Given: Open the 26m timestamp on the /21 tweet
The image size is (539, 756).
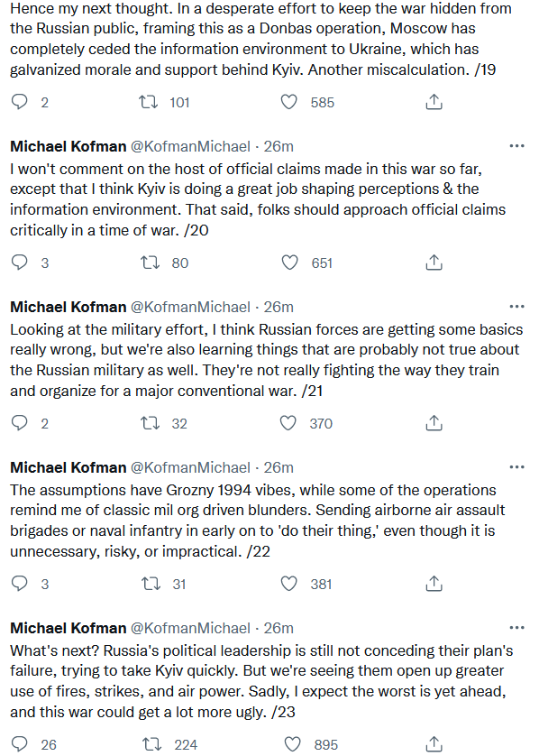Looking at the screenshot, I should click(279, 307).
